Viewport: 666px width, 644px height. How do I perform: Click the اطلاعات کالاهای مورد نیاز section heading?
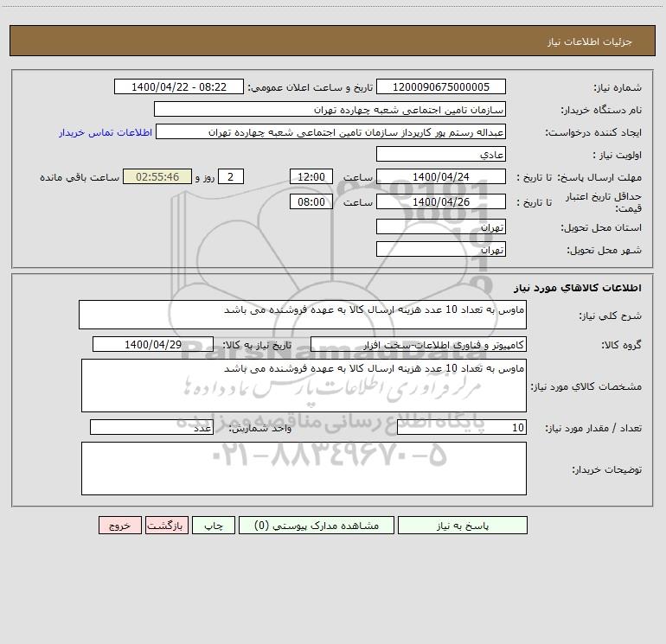(578, 288)
